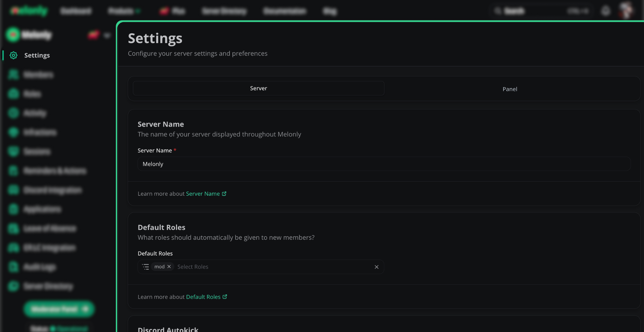The width and height of the screenshot is (644, 332).
Task: Open the user avatar menu
Action: (x=626, y=10)
